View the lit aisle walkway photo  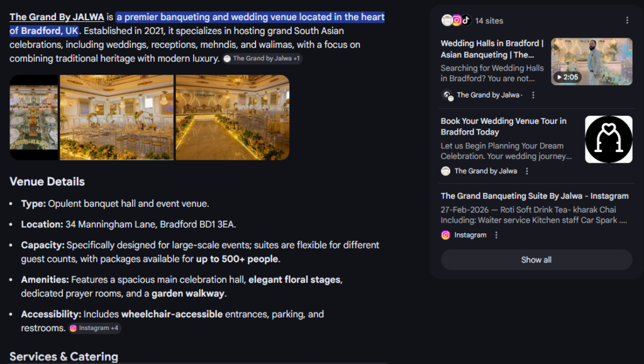click(x=232, y=118)
